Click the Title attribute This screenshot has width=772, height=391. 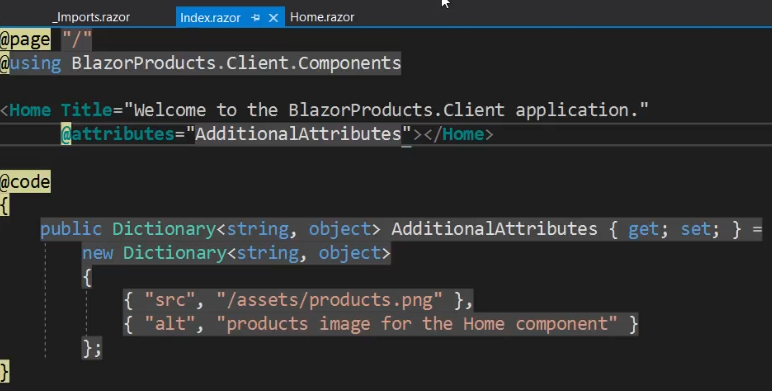(87, 110)
